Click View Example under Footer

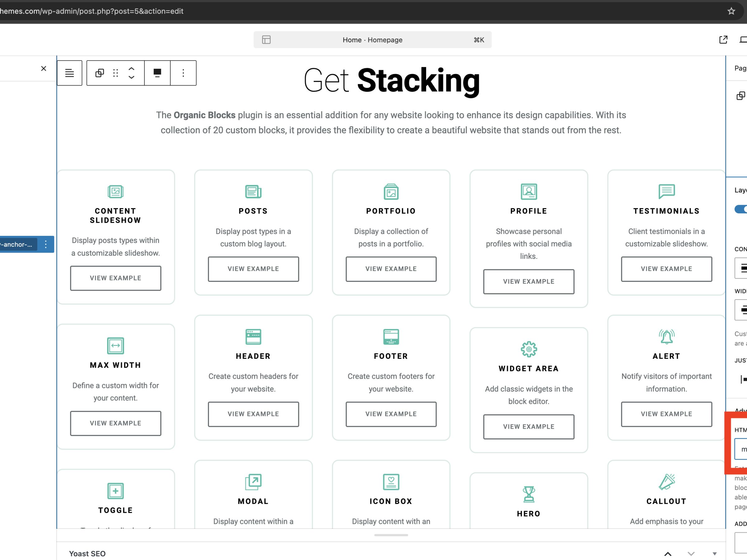[391, 414]
